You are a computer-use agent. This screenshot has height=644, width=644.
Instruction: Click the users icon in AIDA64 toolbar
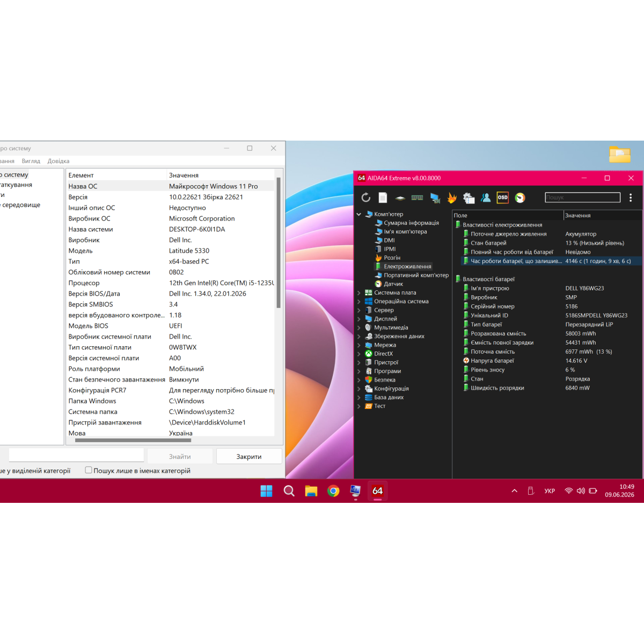486,197
